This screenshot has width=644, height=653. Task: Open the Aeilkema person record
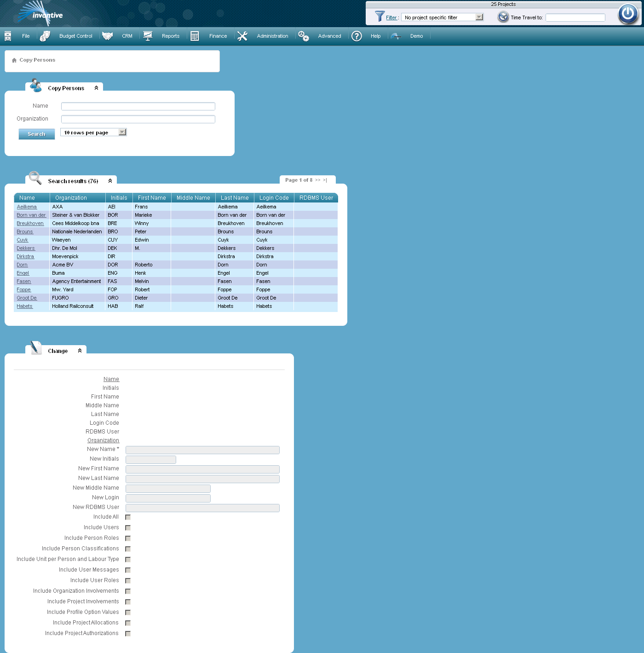(x=28, y=207)
